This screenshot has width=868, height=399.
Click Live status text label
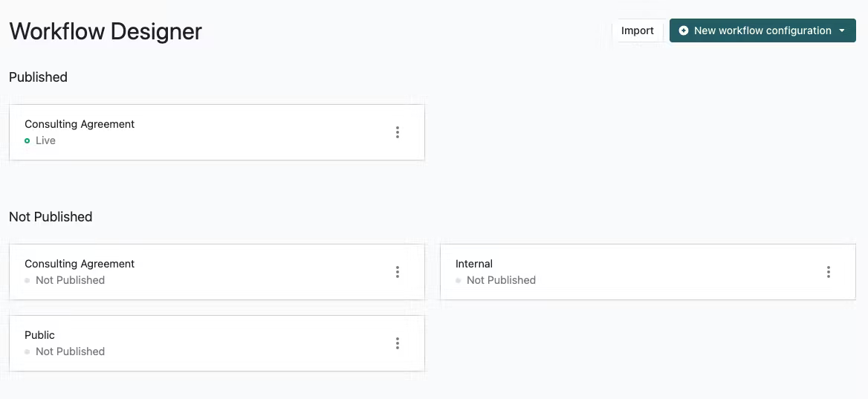click(x=45, y=140)
